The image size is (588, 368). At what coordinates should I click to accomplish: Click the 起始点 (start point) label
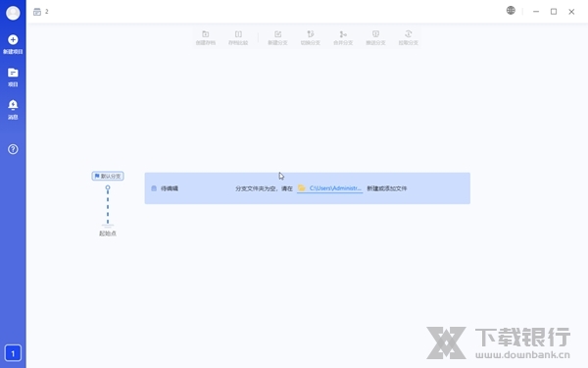tap(108, 234)
